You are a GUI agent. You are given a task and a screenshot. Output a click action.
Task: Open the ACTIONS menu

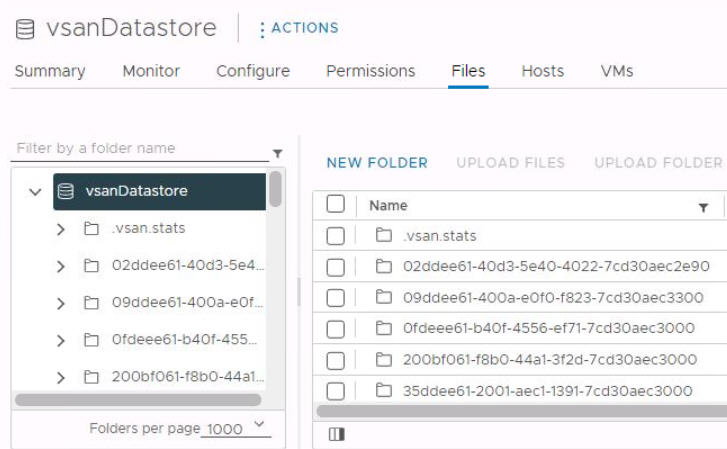click(x=299, y=28)
